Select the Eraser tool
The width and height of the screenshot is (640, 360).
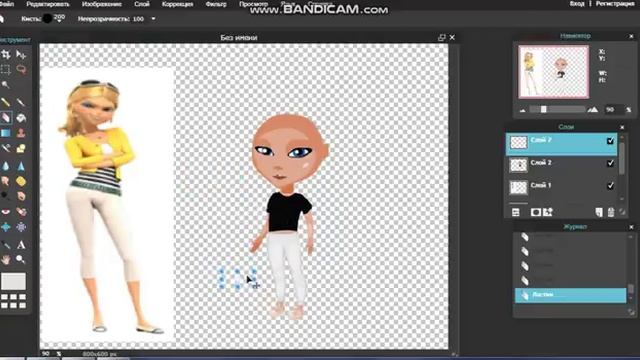click(6, 118)
